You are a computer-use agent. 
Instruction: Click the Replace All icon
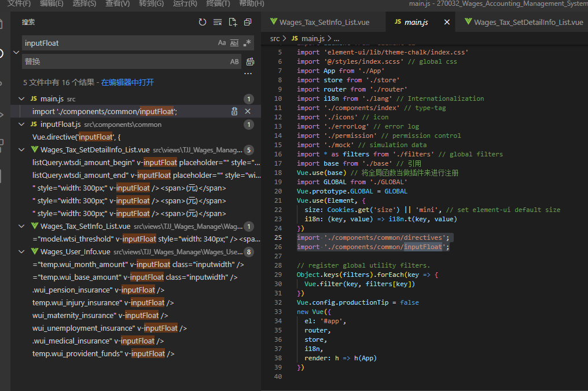click(250, 61)
